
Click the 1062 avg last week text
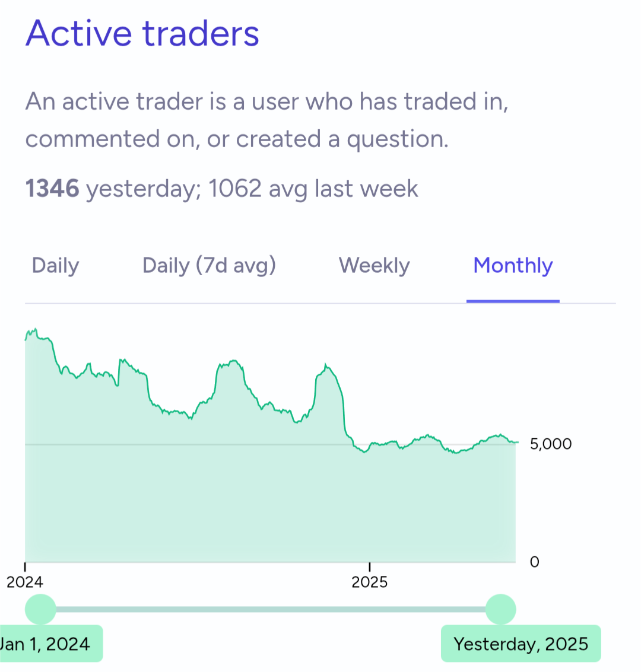point(313,189)
